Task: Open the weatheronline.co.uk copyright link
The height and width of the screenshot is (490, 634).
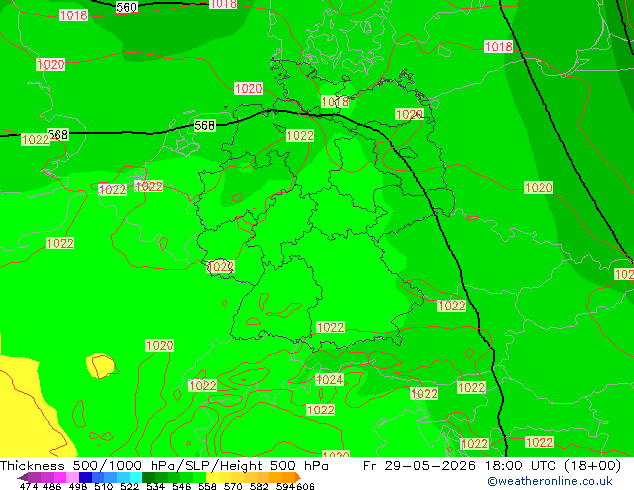Action: pos(550,481)
